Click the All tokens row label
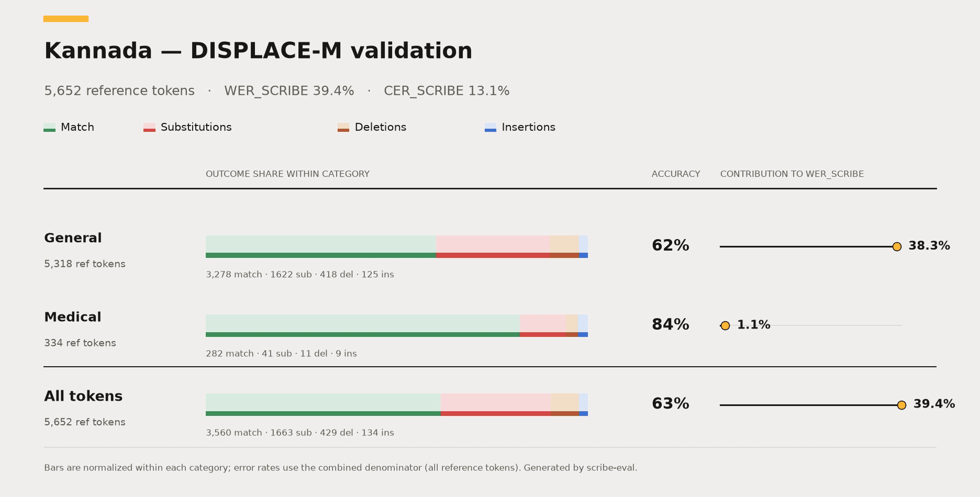Viewport: 980px width, 497px height. pos(83,396)
